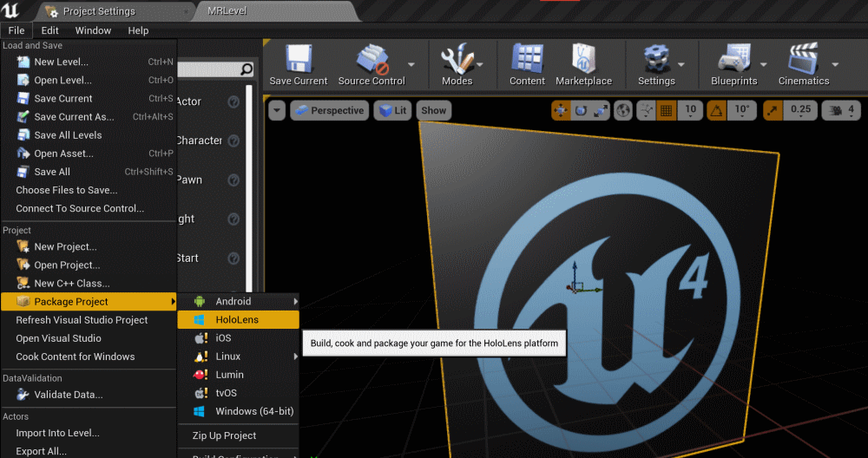Choose New Level... from File menu

coord(89,62)
